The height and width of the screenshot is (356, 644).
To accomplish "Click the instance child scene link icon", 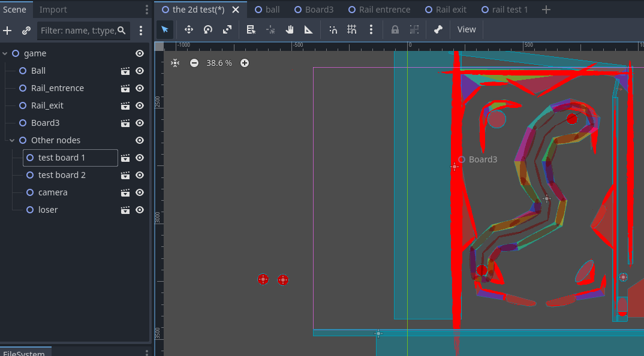I will pyautogui.click(x=26, y=31).
